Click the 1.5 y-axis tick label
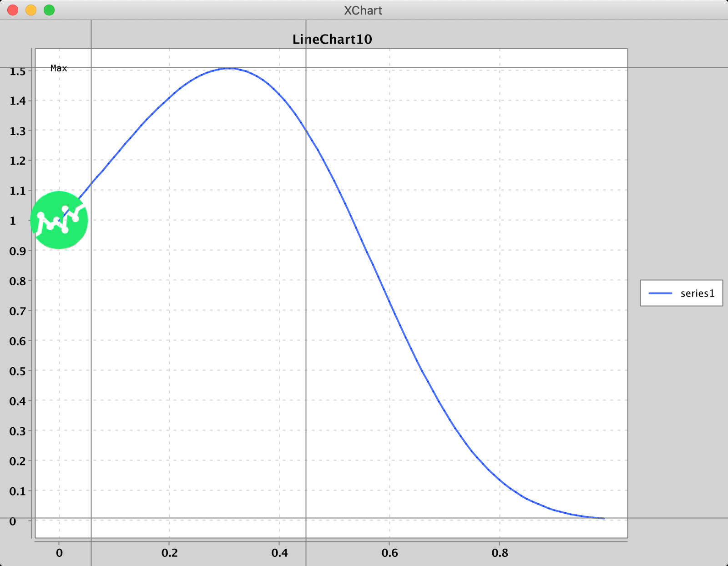The image size is (728, 566). (18, 71)
